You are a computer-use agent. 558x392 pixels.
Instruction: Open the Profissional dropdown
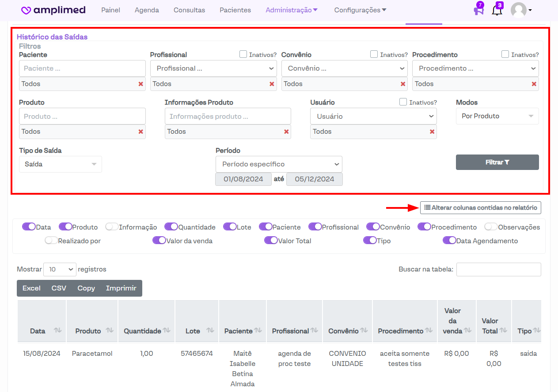pos(213,68)
